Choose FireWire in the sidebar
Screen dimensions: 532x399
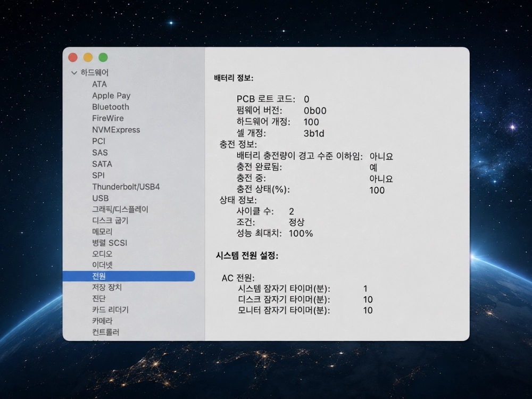108,119
